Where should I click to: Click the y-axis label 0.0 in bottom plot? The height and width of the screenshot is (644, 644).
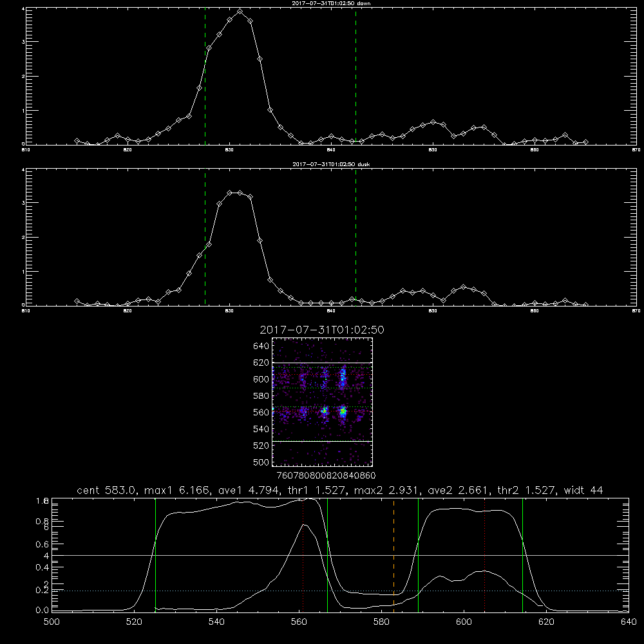click(43, 611)
